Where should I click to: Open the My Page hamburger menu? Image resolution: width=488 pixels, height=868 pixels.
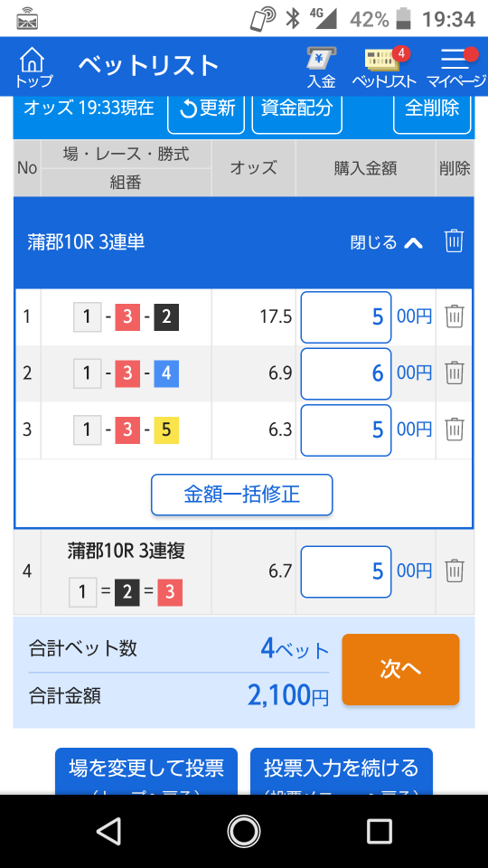pos(455,68)
